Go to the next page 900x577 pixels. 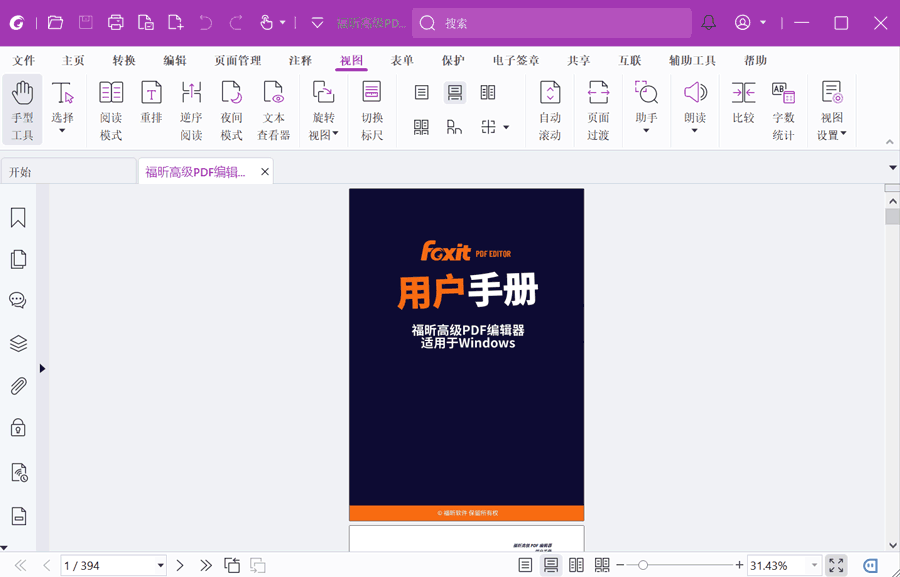tap(180, 566)
